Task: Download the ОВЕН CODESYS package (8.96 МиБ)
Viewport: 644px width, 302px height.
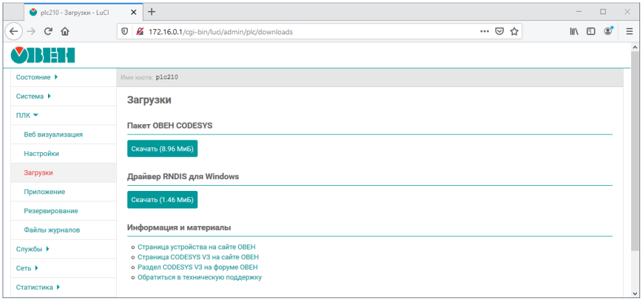Action: point(162,149)
